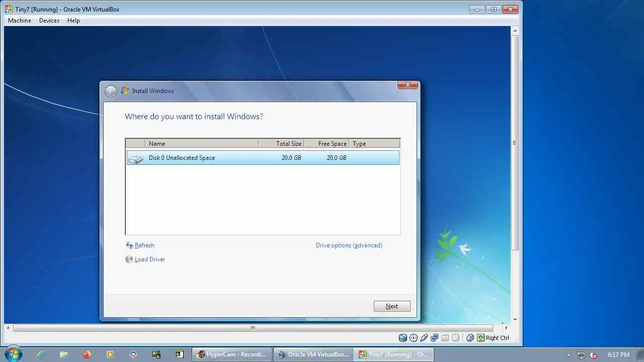Viewport: 644px width, 362px height.
Task: Click the green keyboard capture arrow icon
Action: [x=481, y=338]
